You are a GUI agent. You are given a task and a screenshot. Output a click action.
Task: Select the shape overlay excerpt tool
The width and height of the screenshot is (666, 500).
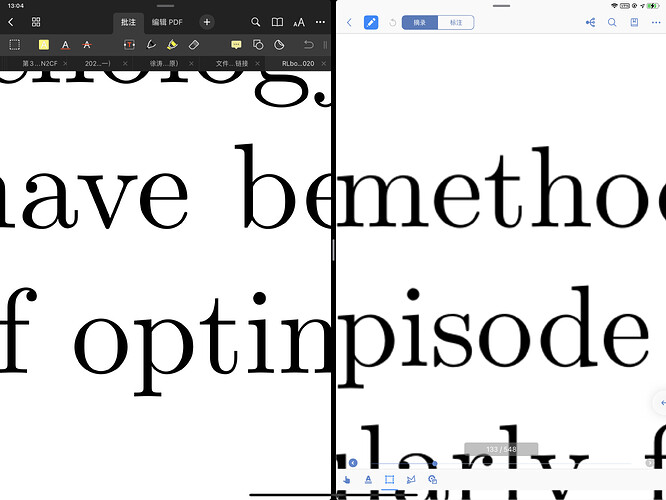(x=432, y=480)
